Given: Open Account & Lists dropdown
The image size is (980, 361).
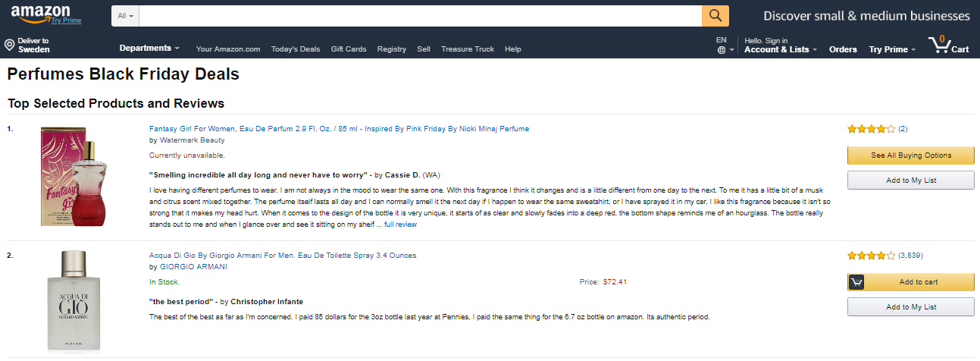Looking at the screenshot, I should coord(780,49).
